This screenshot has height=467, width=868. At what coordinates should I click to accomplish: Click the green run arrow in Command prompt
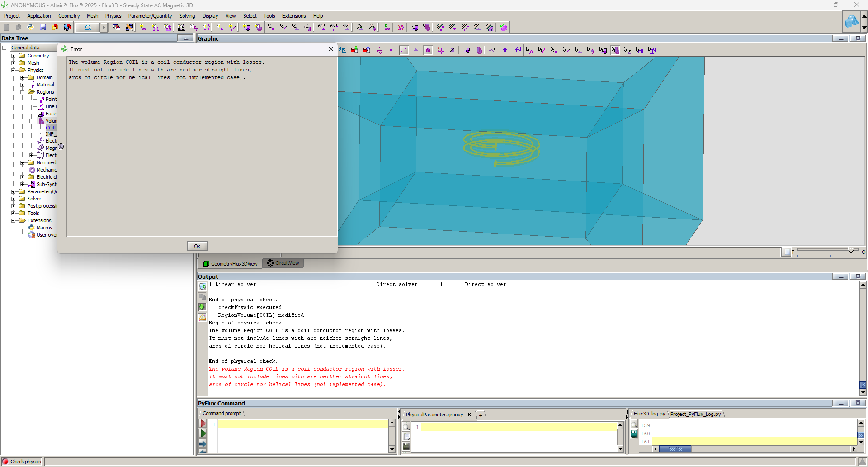pos(203,434)
